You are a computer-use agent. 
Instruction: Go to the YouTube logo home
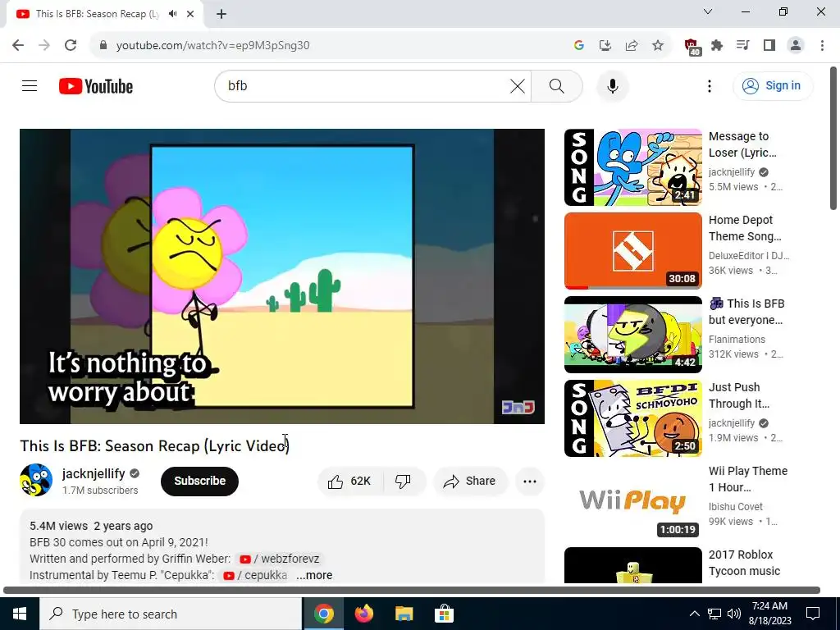(x=96, y=86)
